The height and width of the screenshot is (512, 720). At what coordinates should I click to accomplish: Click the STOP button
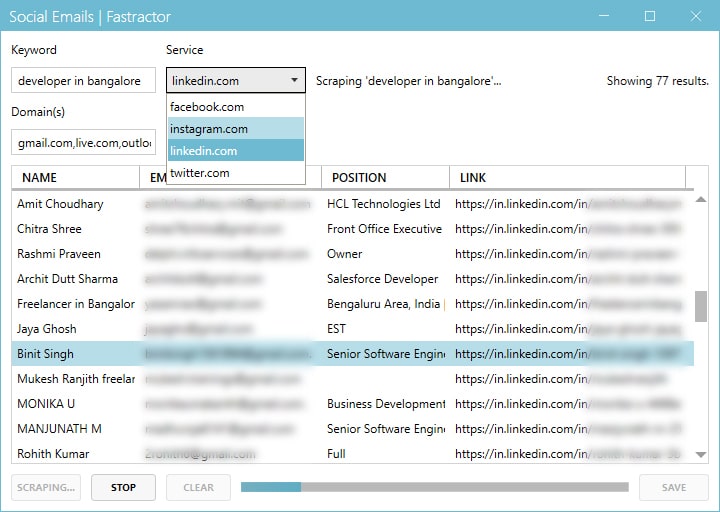pyautogui.click(x=123, y=487)
